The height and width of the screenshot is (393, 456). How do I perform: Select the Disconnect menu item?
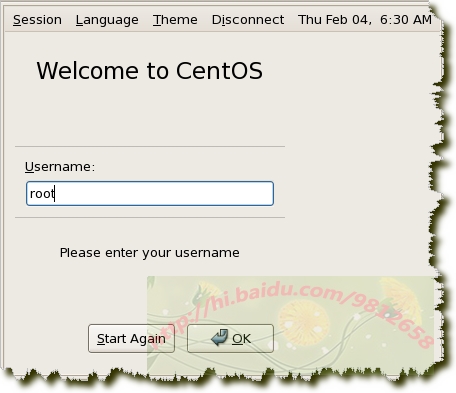point(248,20)
